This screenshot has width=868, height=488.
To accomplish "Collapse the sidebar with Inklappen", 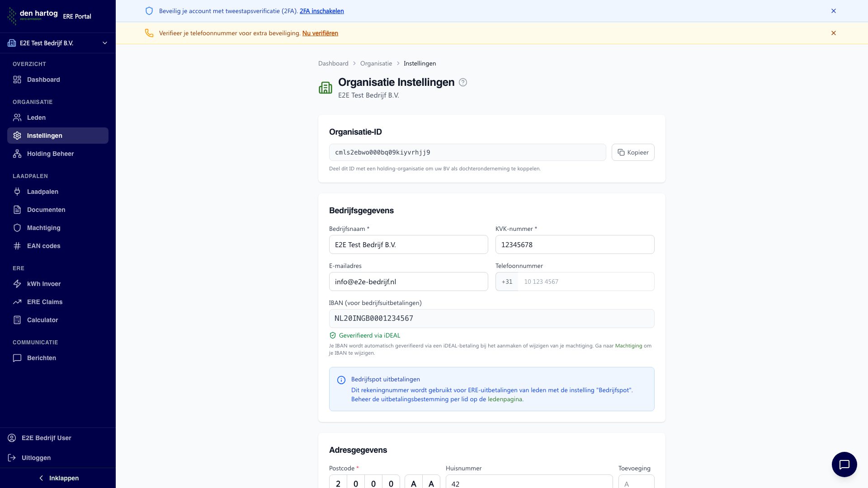I will tap(58, 478).
